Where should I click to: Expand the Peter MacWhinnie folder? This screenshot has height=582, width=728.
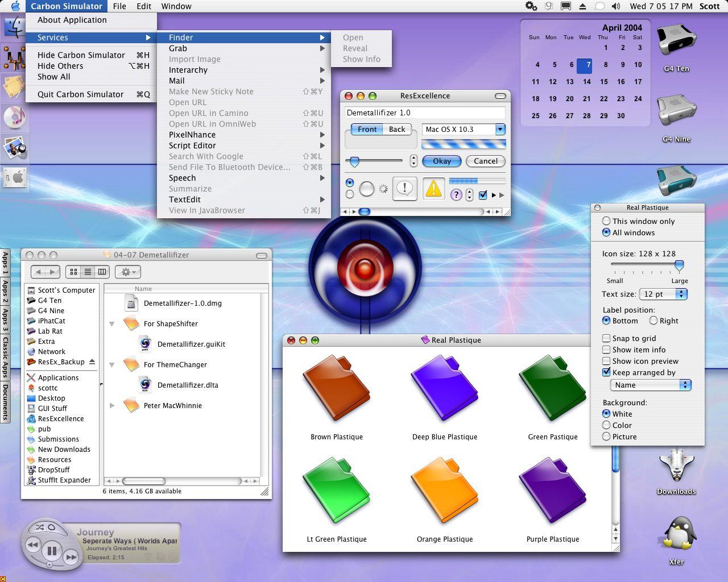(112, 406)
